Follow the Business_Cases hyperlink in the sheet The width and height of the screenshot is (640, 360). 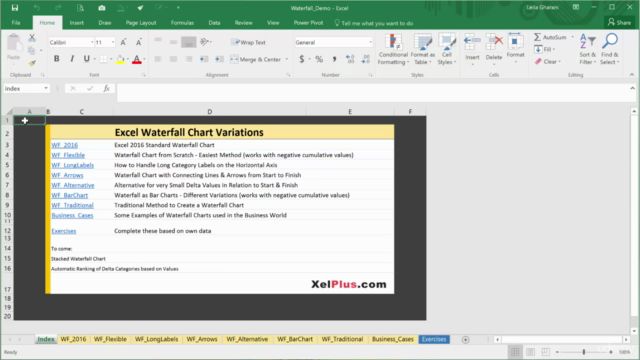click(72, 215)
